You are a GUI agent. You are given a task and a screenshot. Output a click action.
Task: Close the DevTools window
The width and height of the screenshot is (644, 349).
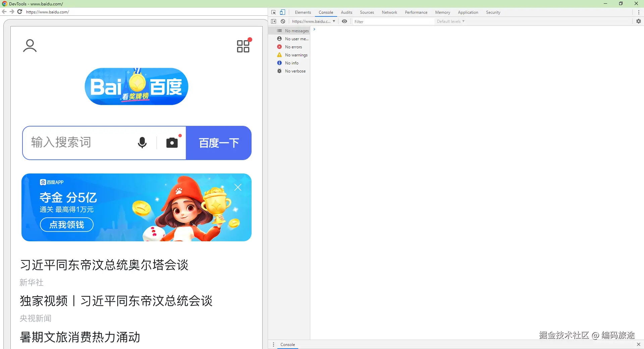[x=636, y=4]
